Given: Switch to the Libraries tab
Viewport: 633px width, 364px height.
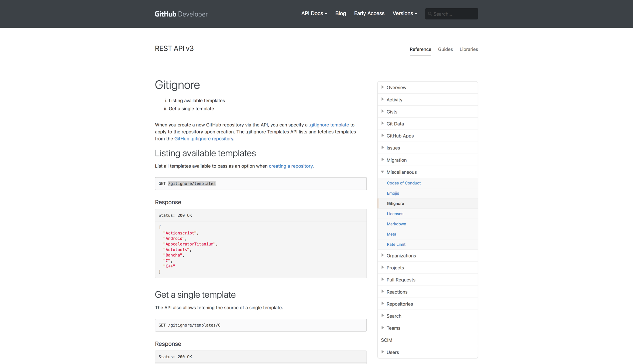Looking at the screenshot, I should coord(469,49).
